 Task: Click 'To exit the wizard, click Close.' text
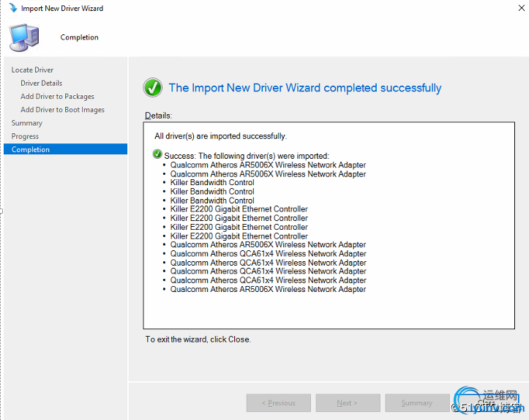pos(198,340)
